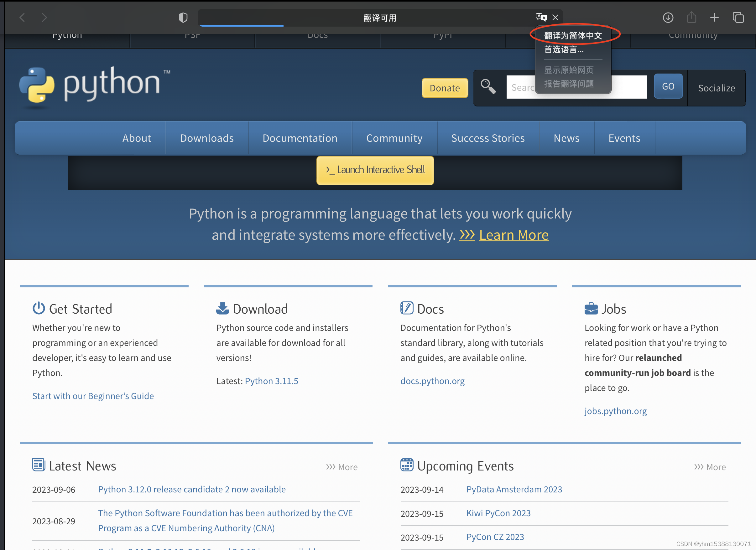Open jobs.python.org link
The image size is (756, 550).
coord(615,411)
